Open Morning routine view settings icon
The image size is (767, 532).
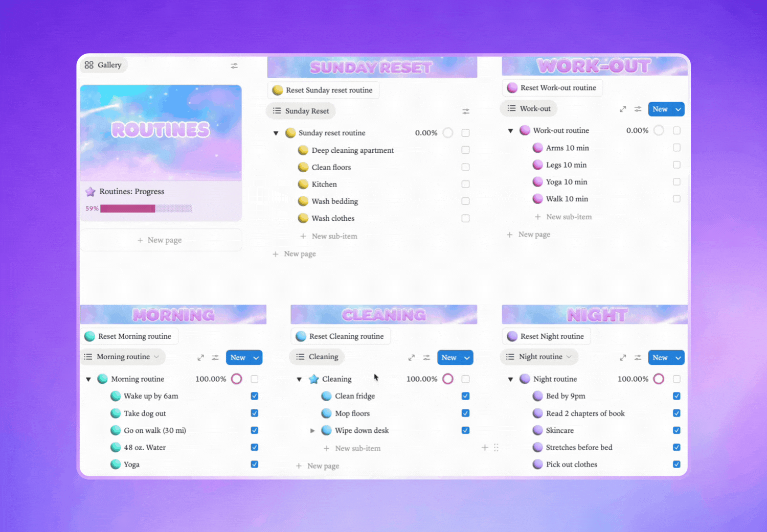pos(215,358)
